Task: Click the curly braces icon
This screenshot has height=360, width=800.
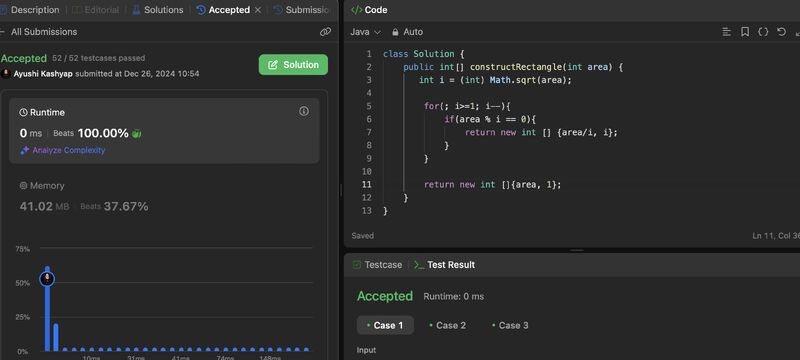Action: tap(763, 32)
